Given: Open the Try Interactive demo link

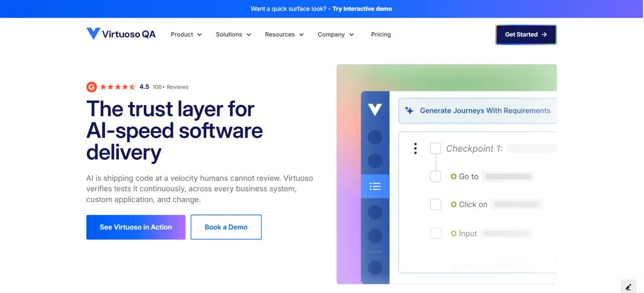Looking at the screenshot, I should click(362, 9).
